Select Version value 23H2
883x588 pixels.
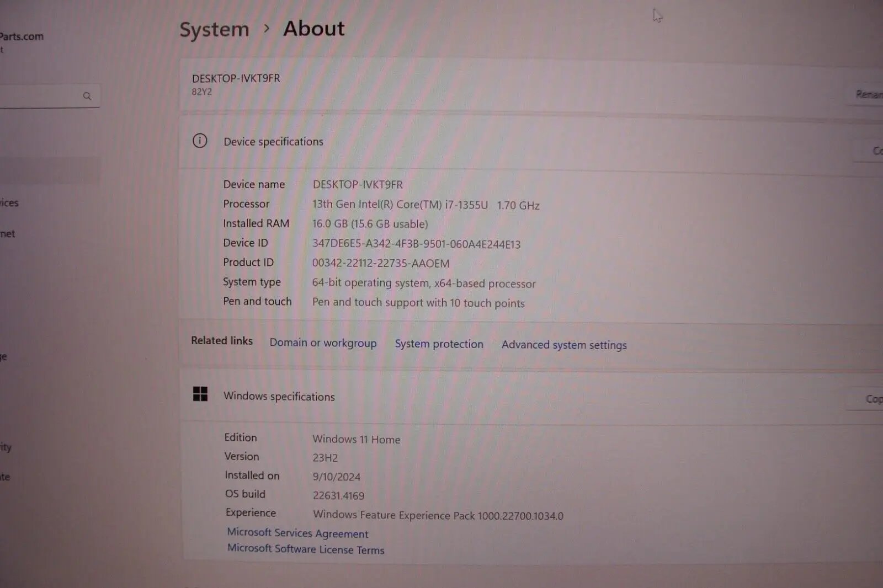325,458
